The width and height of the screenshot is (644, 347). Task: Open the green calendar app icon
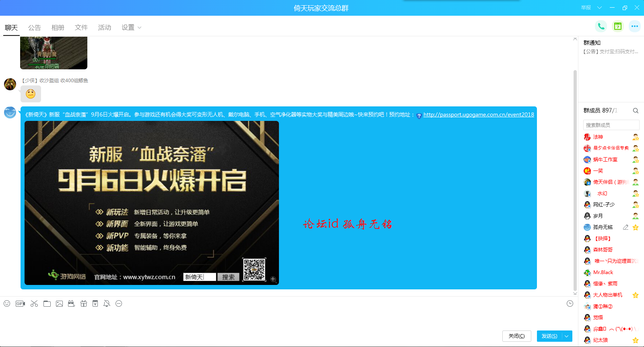tap(618, 26)
